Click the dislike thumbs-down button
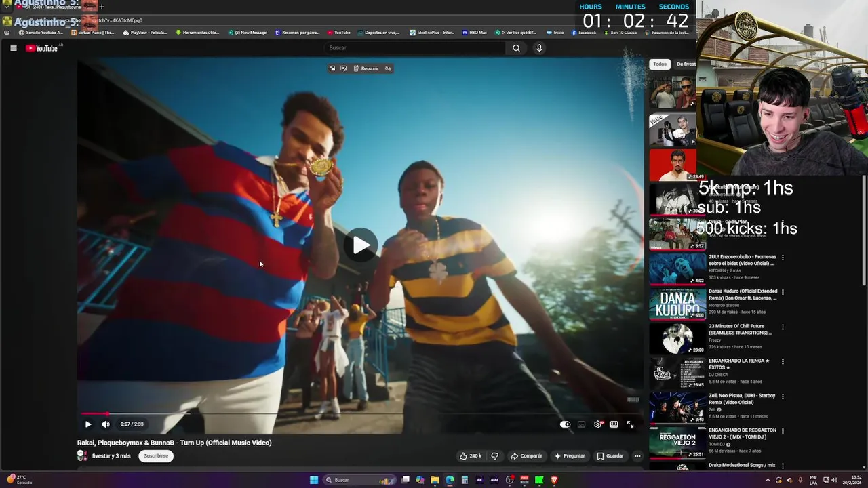868x488 pixels. click(494, 456)
